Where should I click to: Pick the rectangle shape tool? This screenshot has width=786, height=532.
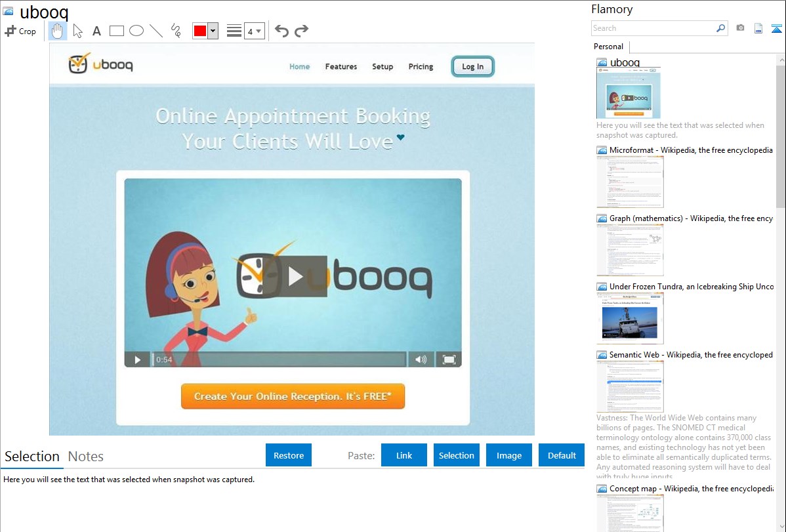(x=117, y=31)
